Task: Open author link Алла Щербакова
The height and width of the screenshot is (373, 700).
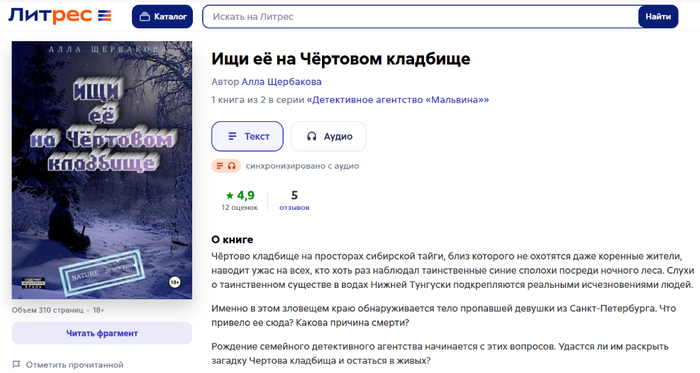Action: tap(281, 82)
